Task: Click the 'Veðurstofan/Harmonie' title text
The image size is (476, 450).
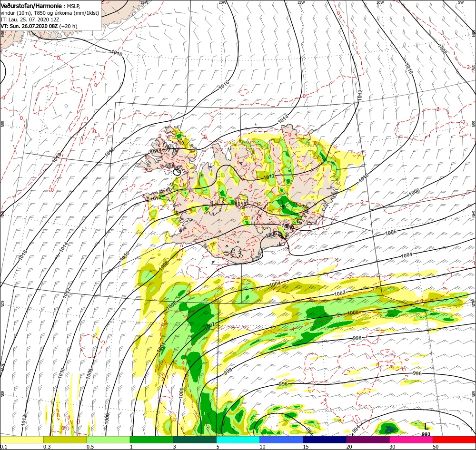Action: [x=32, y=6]
